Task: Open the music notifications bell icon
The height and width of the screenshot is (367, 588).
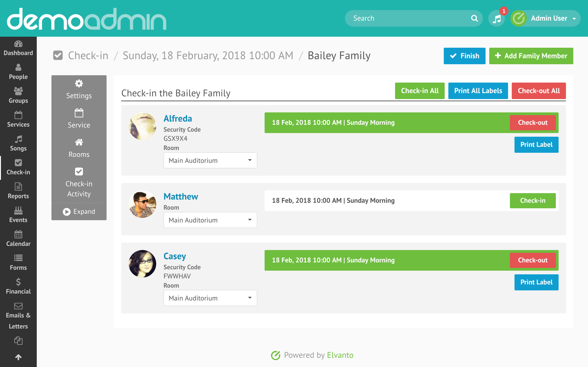Action: pos(497,18)
